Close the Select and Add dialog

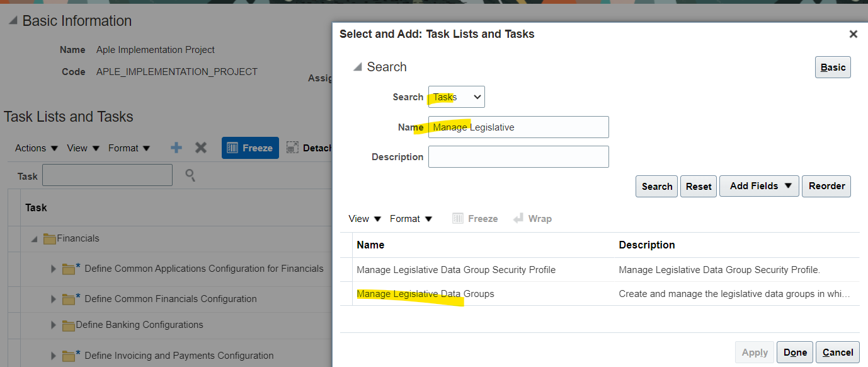853,34
